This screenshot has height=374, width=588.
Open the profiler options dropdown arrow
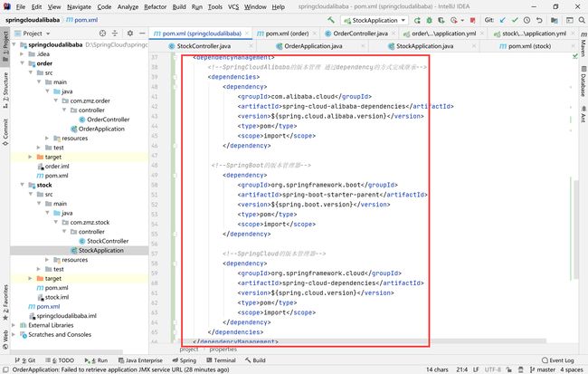coord(462,20)
